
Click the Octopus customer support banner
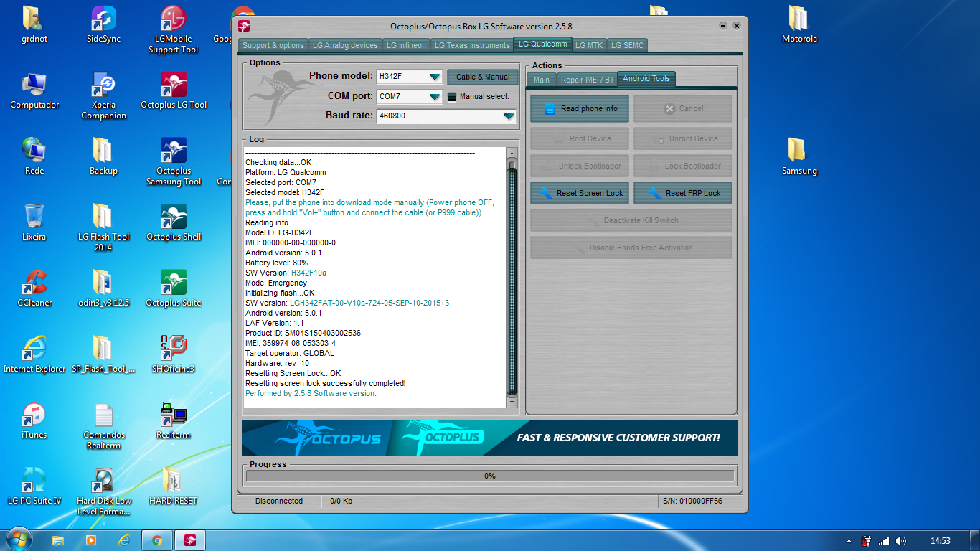click(x=490, y=438)
